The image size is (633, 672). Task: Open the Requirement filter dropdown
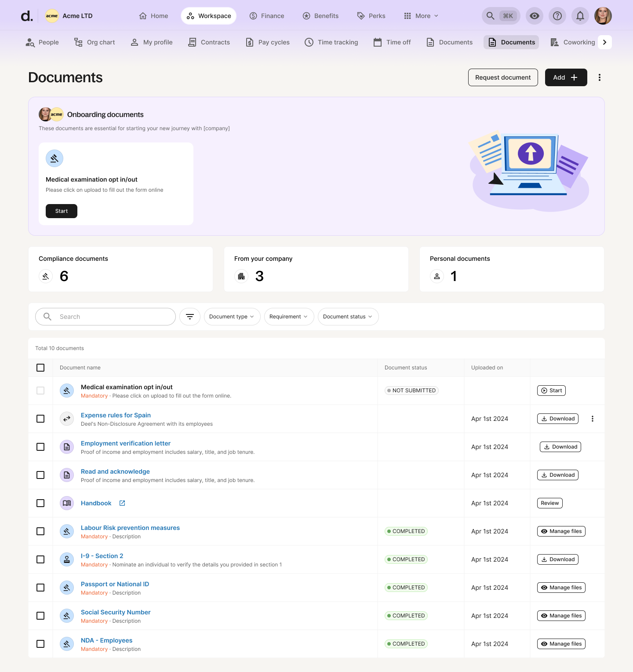click(x=289, y=317)
